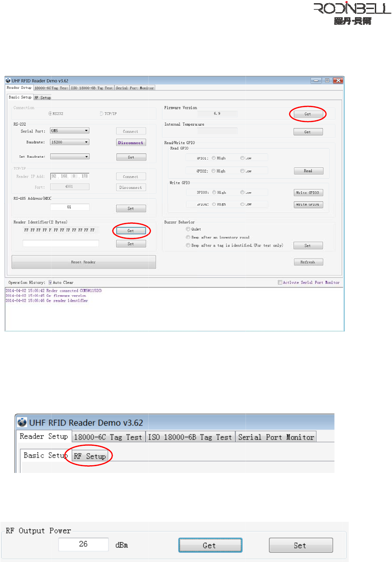Choose Low for GPIO3 under Write GPIO
This screenshot has width=392, height=562.
242,192
